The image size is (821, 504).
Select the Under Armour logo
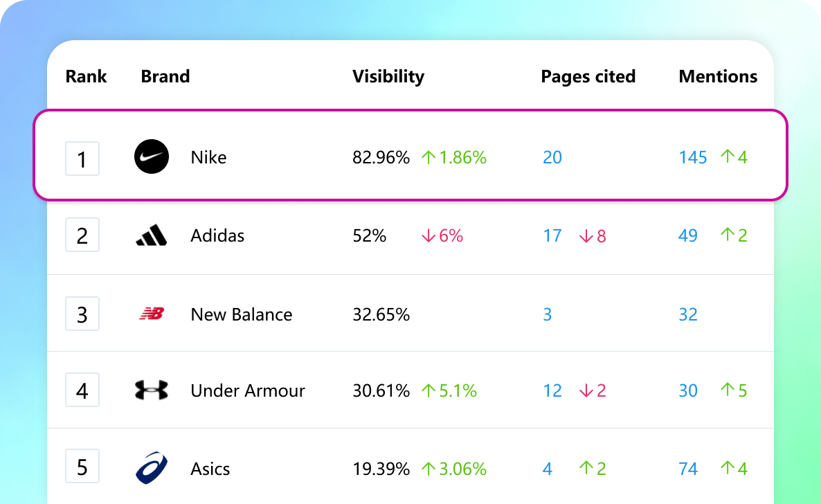click(151, 390)
